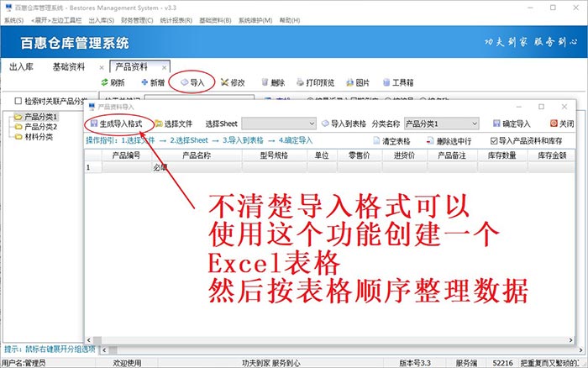Click the 库存数量 column header

pyautogui.click(x=502, y=155)
